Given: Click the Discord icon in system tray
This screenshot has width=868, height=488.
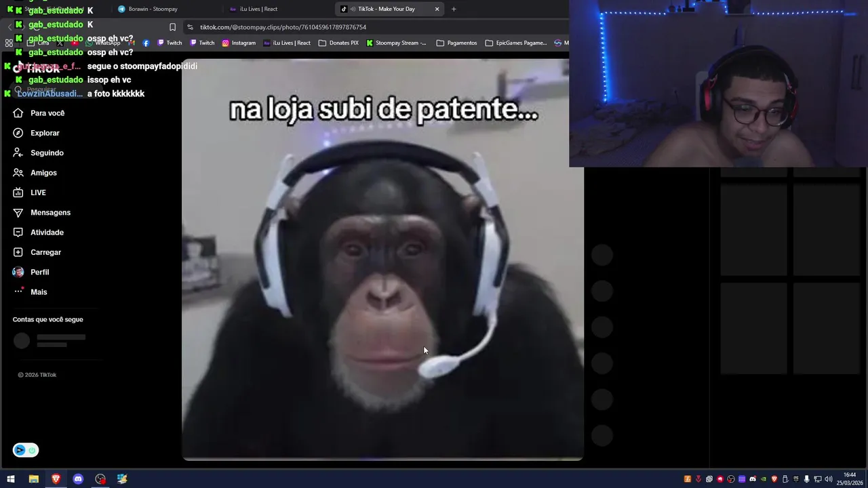Looking at the screenshot, I should (753, 479).
